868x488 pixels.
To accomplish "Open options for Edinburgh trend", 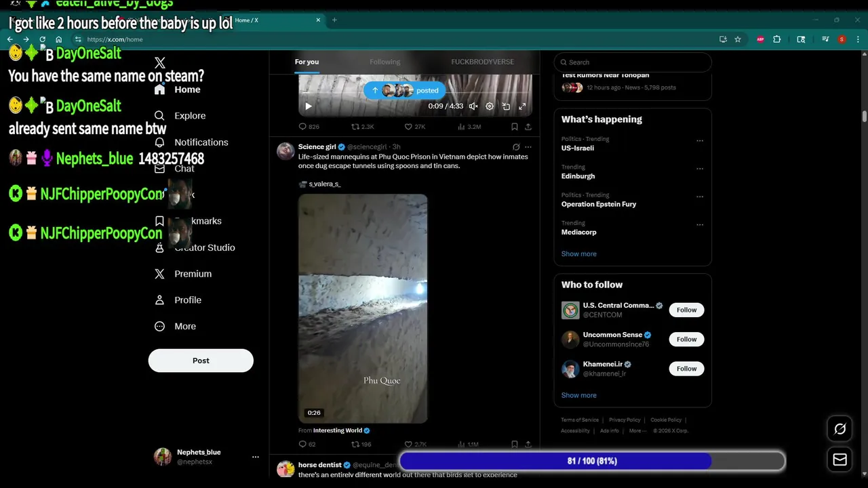I will pyautogui.click(x=700, y=169).
